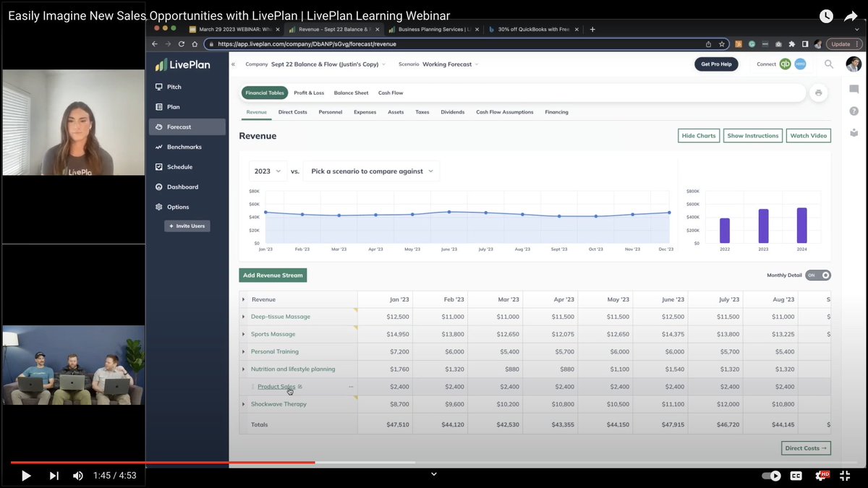868x488 pixels.
Task: Open search with the magnifier icon
Action: 829,64
